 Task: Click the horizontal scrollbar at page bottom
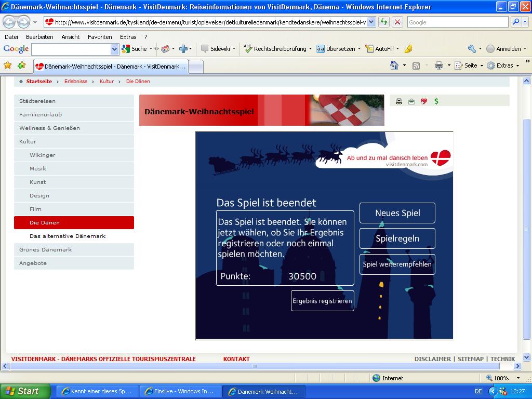(x=255, y=366)
